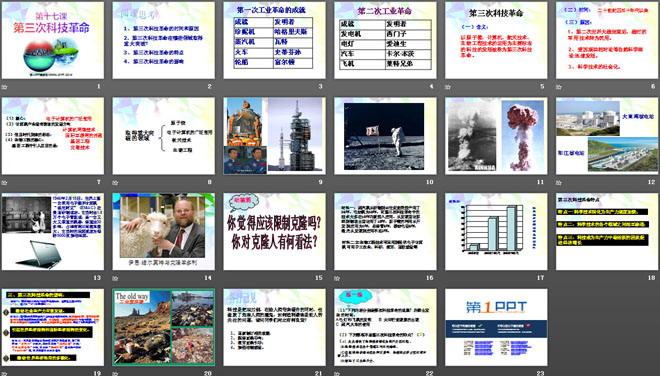Select slide 8 bracket diagram thumbnail
The image size is (660, 376).
[x=163, y=136]
